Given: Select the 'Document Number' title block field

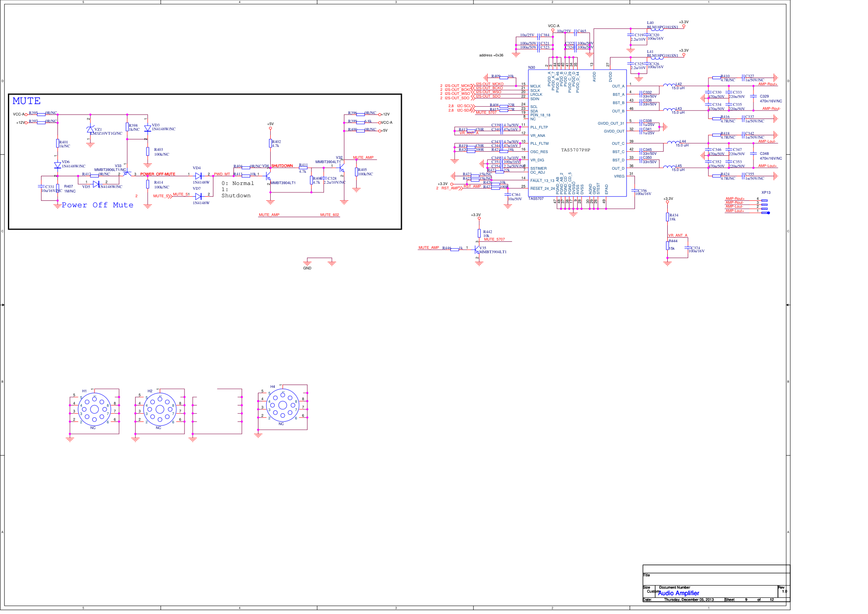Looking at the screenshot, I should point(674,587).
